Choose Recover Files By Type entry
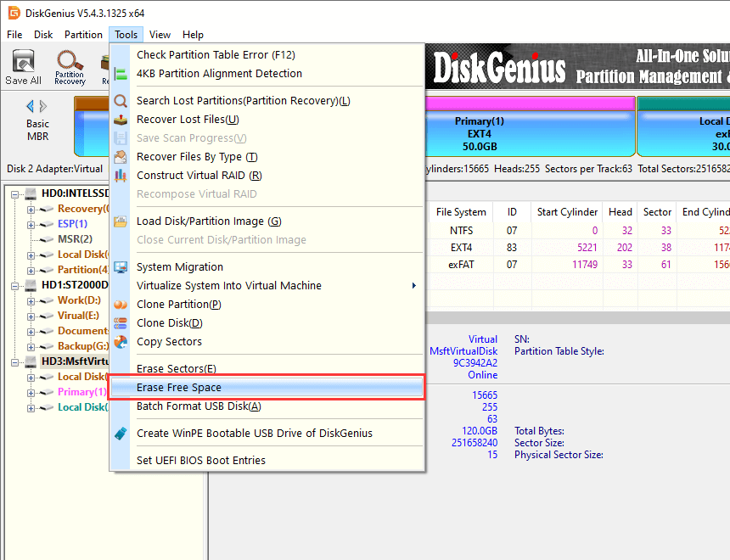The width and height of the screenshot is (730, 560). pyautogui.click(x=196, y=157)
